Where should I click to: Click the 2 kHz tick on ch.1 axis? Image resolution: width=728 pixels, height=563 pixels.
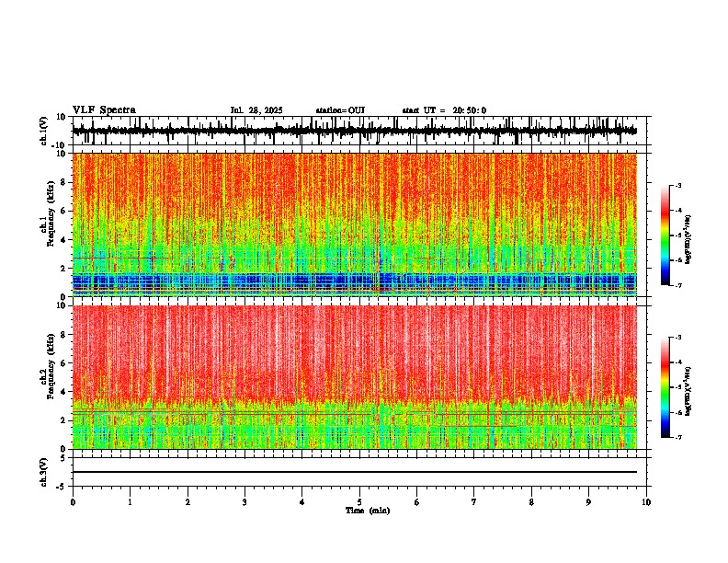coord(64,268)
